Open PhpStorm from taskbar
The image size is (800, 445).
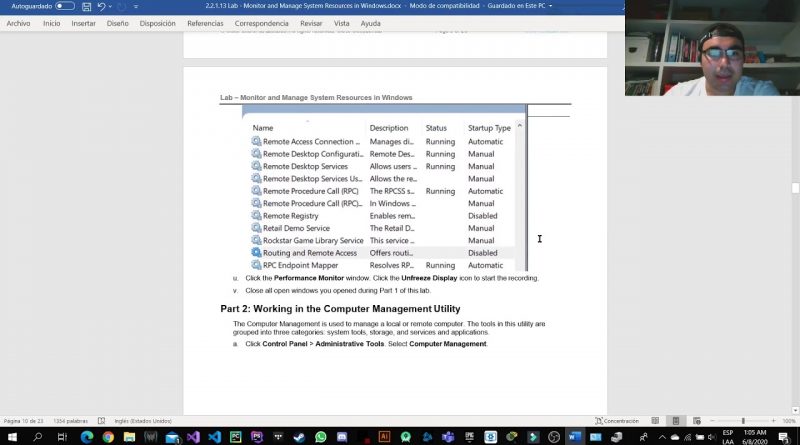click(257, 437)
